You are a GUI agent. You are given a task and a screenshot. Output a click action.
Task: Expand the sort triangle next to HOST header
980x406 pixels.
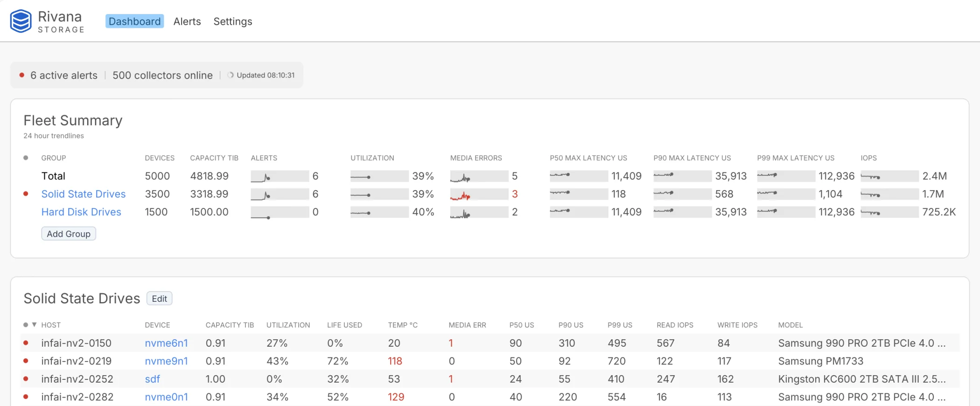34,324
